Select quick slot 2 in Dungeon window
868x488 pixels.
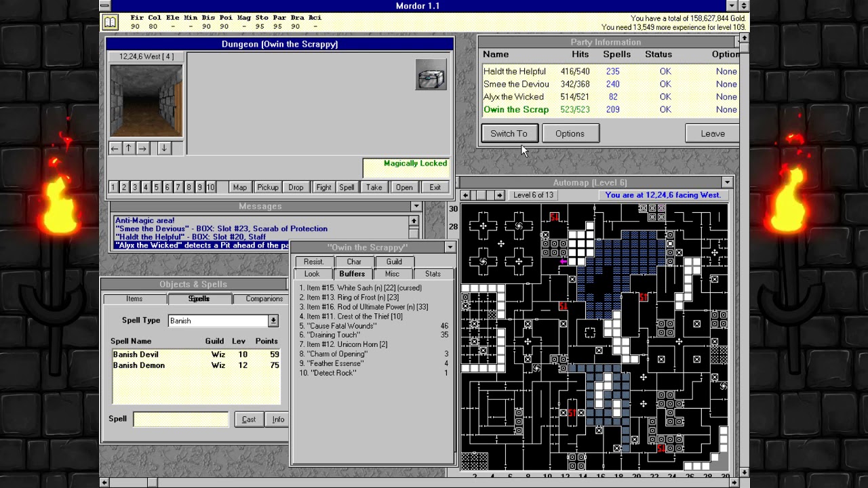tap(124, 188)
